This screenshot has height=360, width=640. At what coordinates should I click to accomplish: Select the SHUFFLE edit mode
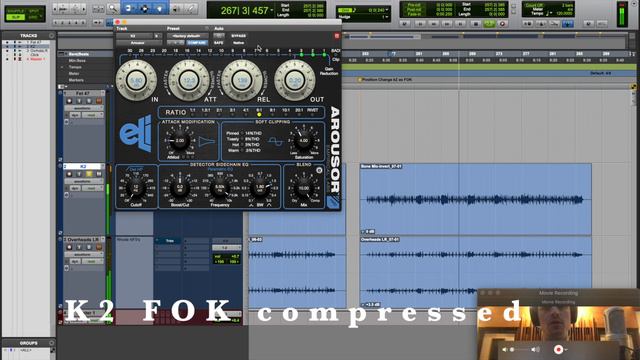(16, 11)
